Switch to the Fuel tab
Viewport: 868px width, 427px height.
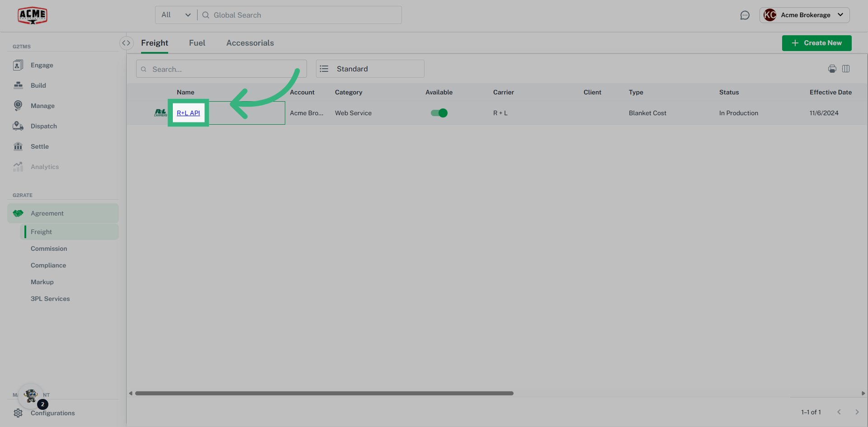pos(197,42)
